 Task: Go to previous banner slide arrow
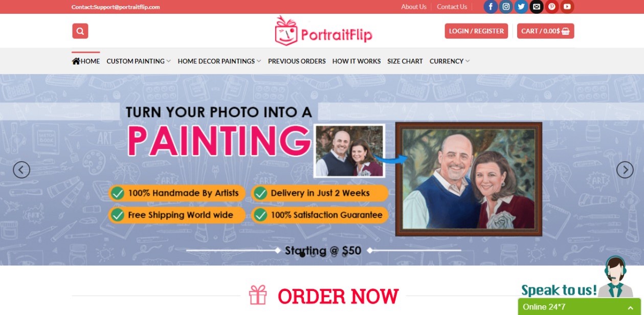[21, 170]
